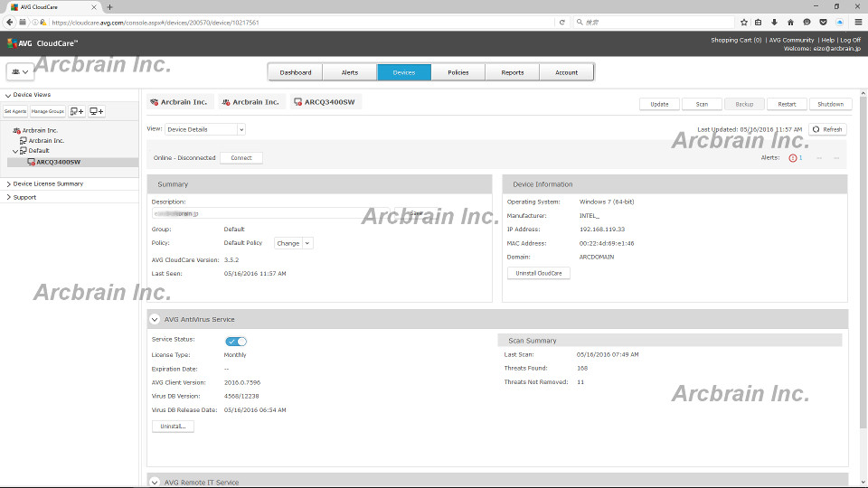Click the browser URL address bar
868x488 pixels.
[x=302, y=22]
